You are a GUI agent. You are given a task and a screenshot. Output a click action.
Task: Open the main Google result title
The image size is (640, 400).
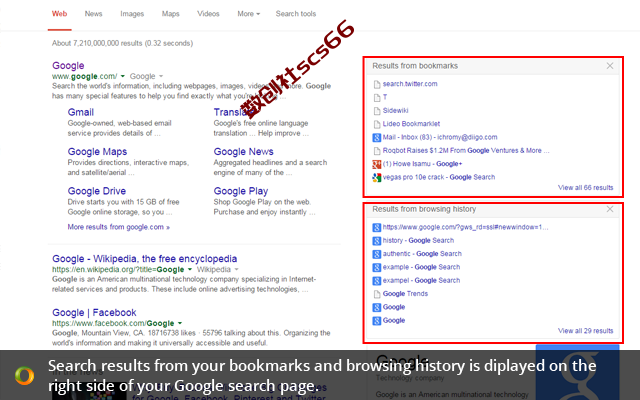pyautogui.click(x=68, y=65)
